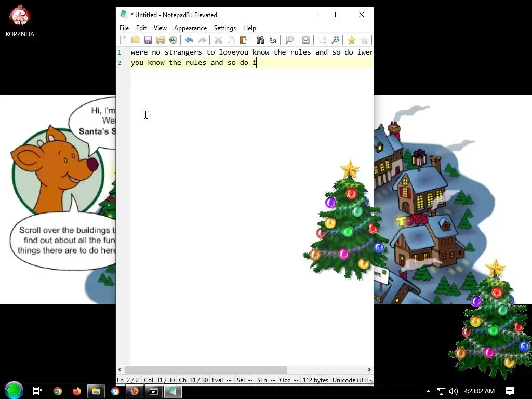Click '112 bytes' in status bar
The height and width of the screenshot is (399, 532).
[x=315, y=380]
